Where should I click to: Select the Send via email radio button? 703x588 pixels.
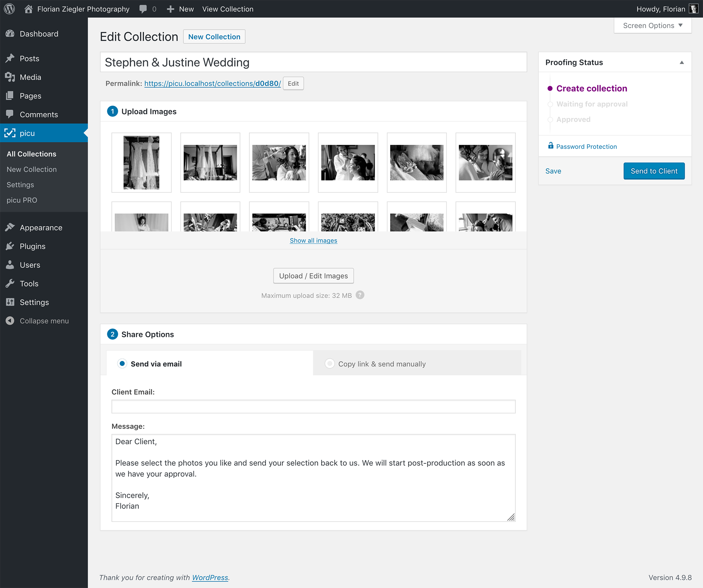(122, 363)
